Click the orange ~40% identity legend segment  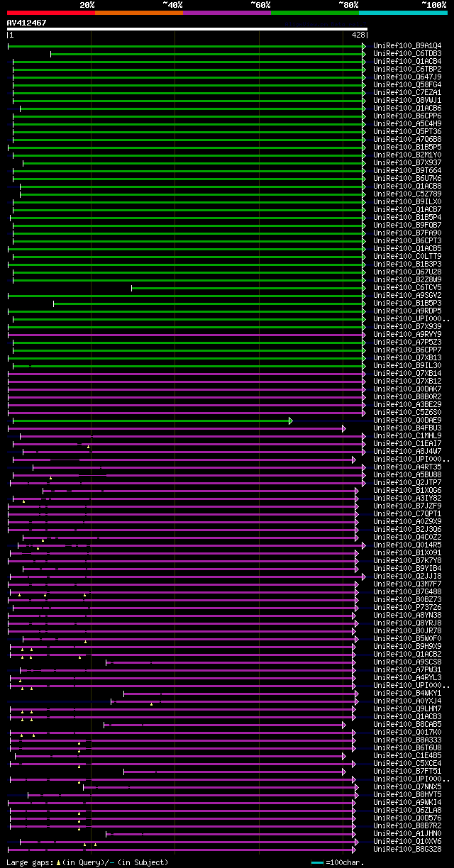pyautogui.click(x=138, y=13)
